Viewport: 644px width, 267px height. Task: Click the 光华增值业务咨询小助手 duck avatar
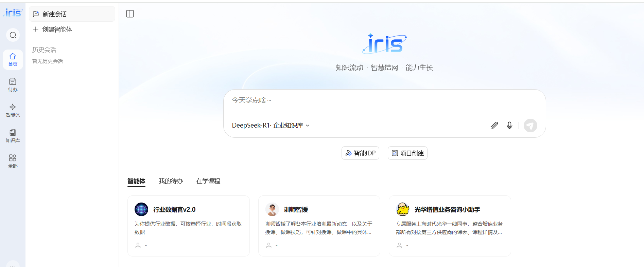(x=403, y=209)
